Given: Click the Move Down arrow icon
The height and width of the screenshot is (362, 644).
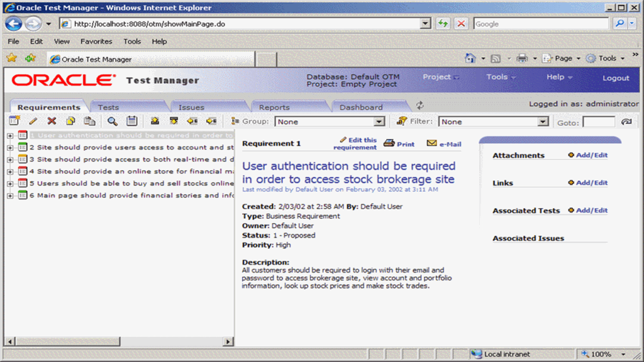Looking at the screenshot, I should 174,121.
